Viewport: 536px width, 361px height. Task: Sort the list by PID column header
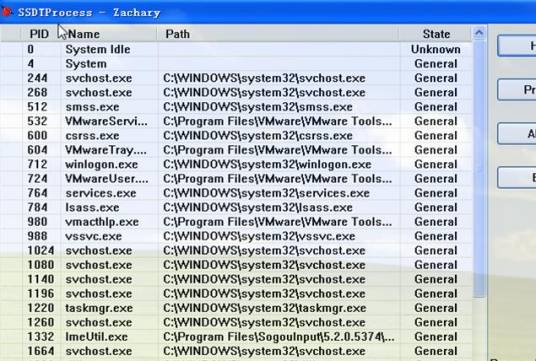(39, 34)
